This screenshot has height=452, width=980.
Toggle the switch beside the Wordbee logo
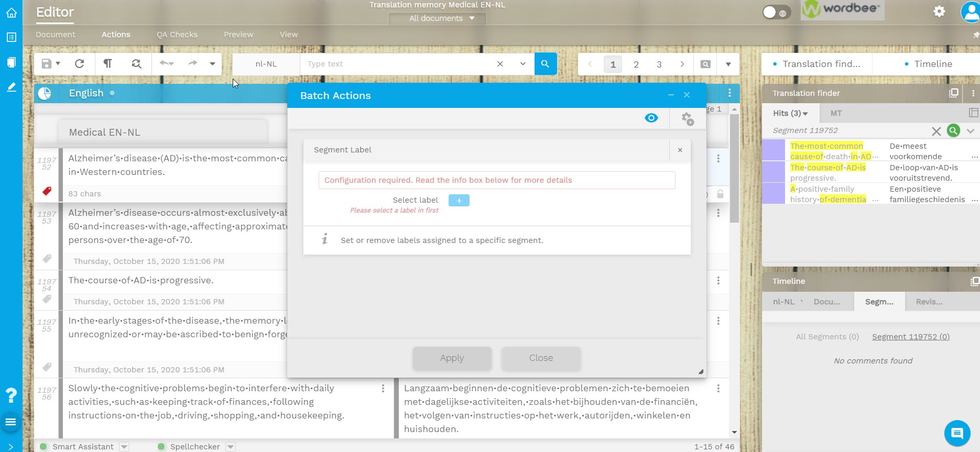pos(775,13)
